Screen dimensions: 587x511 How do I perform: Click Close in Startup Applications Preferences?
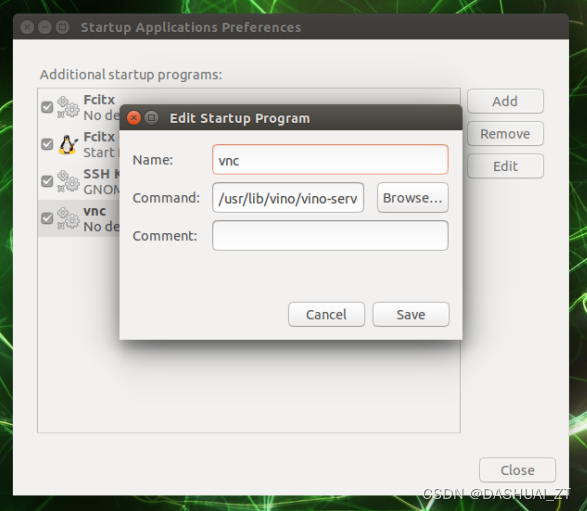[x=517, y=470]
